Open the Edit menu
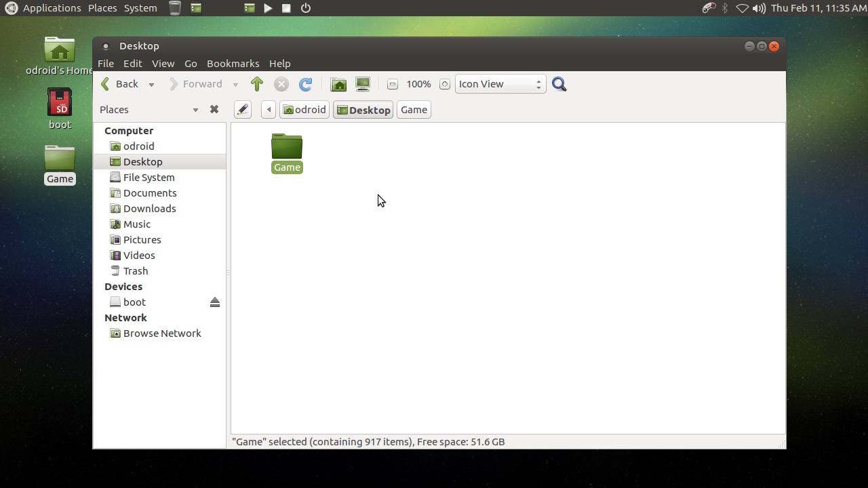This screenshot has height=488, width=868. pyautogui.click(x=132, y=64)
